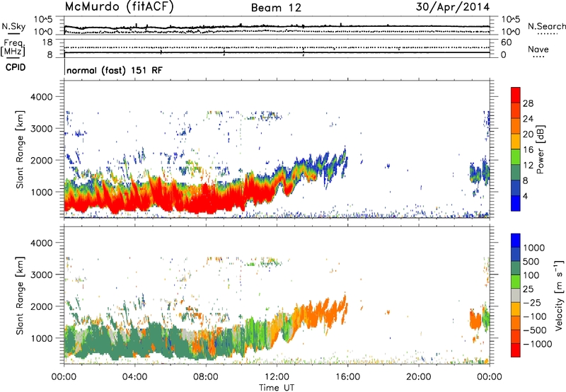This screenshot has height=392, width=566.
Task: Click the 16 label on the Power colorbar
Action: click(x=528, y=150)
